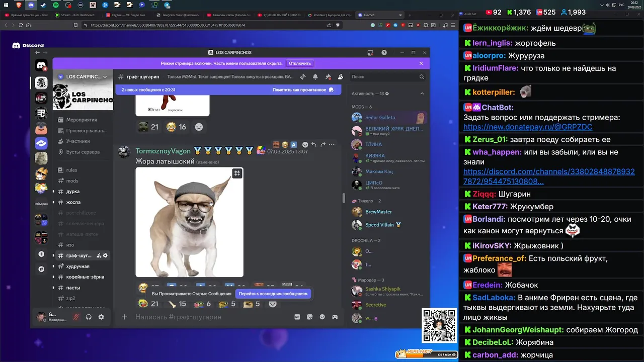Toggle deafen headphones in user panel
The height and width of the screenshot is (362, 644).
pyautogui.click(x=89, y=317)
